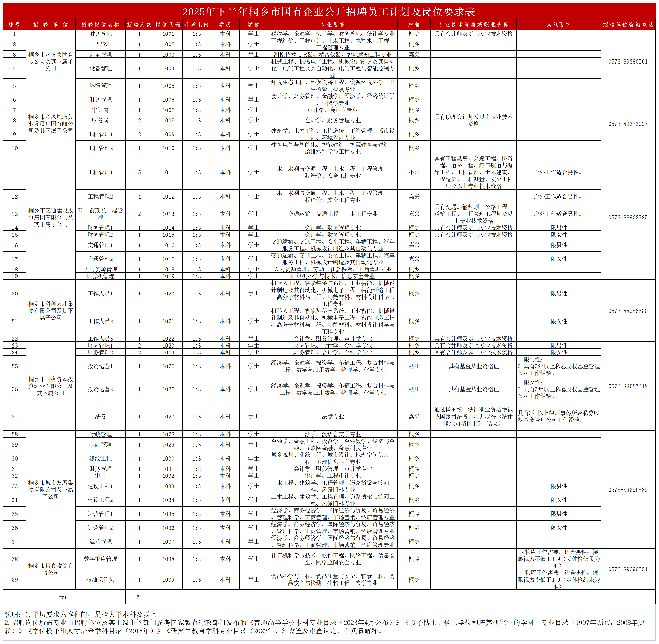Select the 法学专业 major requirement cell
Screen dimensions: 659x644
(x=333, y=416)
